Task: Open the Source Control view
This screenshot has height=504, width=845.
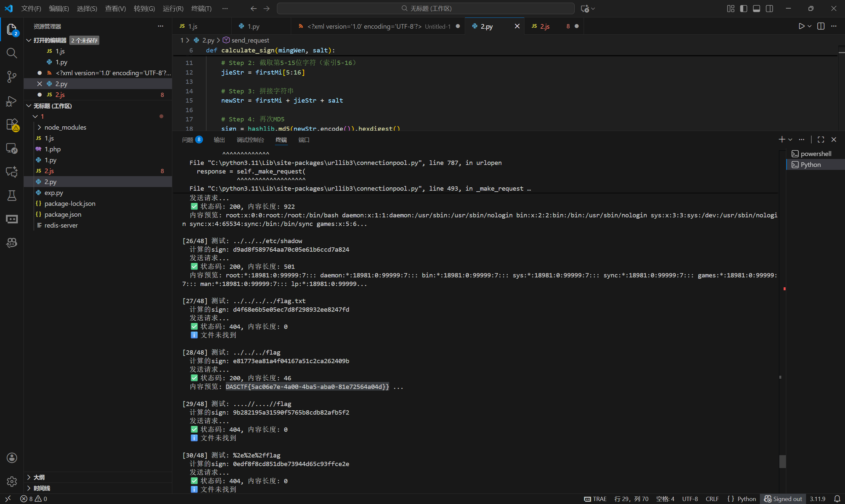Action: 12,77
